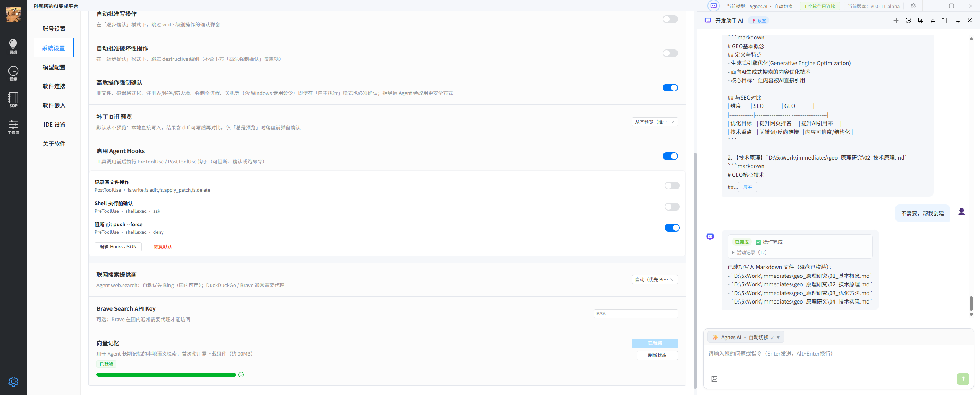
Task: Focus the Brave Search API Key field
Action: [x=635, y=314]
